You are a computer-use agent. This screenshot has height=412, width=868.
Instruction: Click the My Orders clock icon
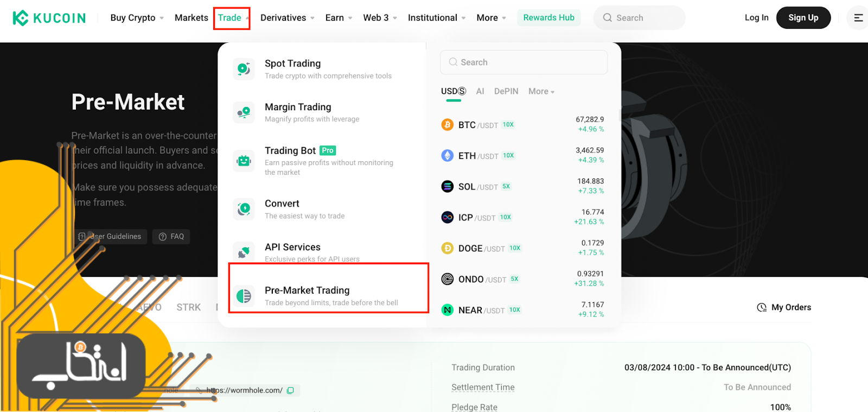point(762,307)
